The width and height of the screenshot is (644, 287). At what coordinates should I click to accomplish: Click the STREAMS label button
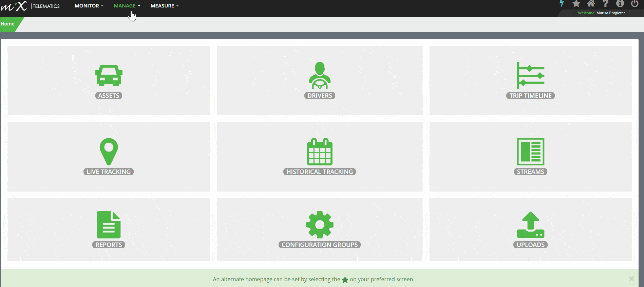(530, 172)
